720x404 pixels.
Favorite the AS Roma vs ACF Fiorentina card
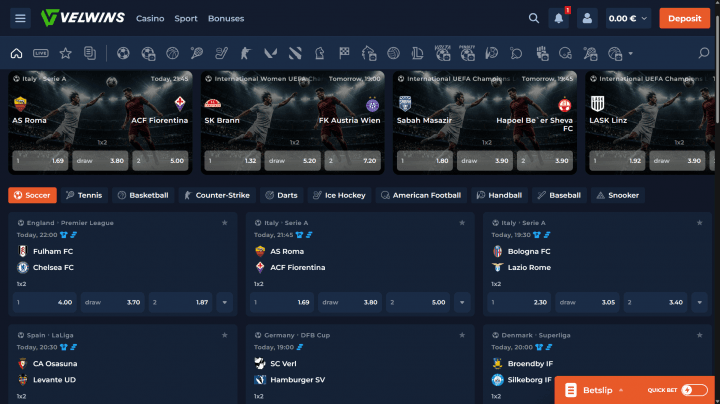[462, 223]
